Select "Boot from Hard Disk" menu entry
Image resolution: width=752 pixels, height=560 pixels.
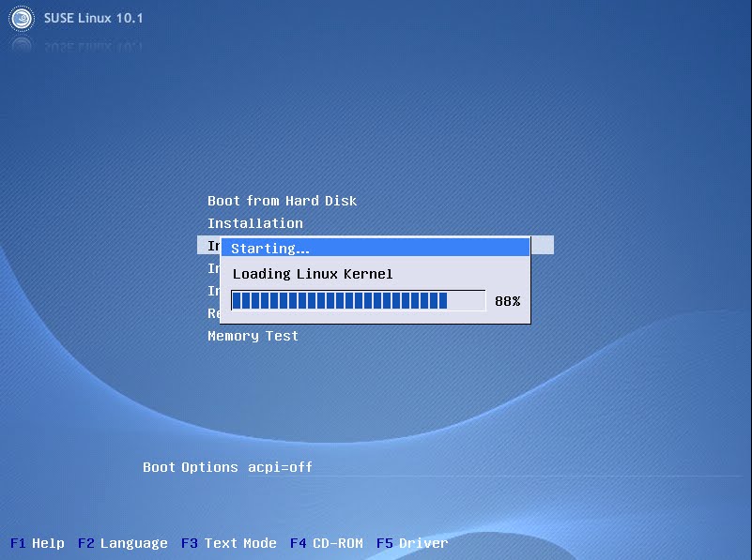282,201
